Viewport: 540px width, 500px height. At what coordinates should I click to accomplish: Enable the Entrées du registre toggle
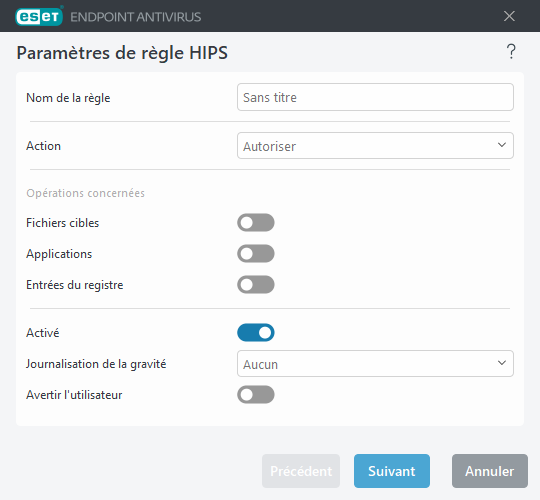256,284
